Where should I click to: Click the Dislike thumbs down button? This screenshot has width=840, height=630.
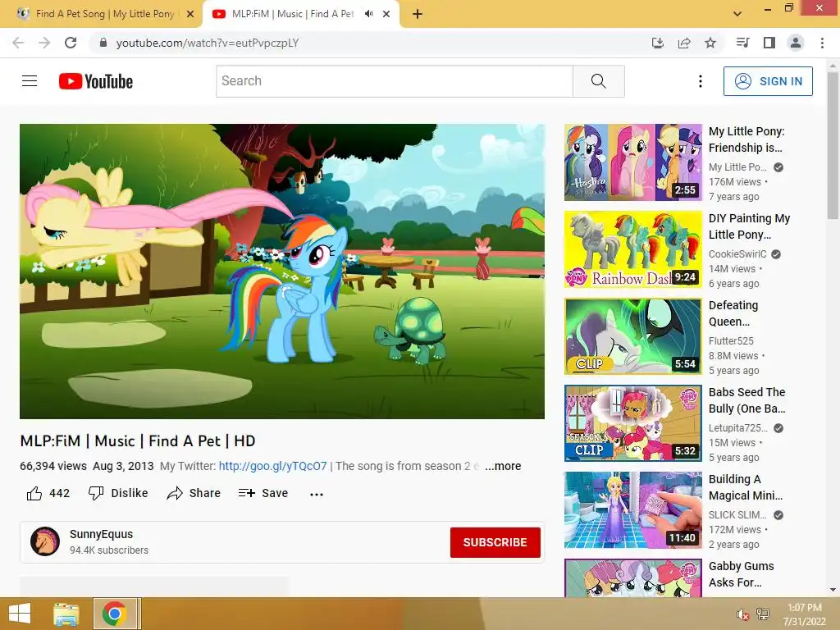point(118,493)
